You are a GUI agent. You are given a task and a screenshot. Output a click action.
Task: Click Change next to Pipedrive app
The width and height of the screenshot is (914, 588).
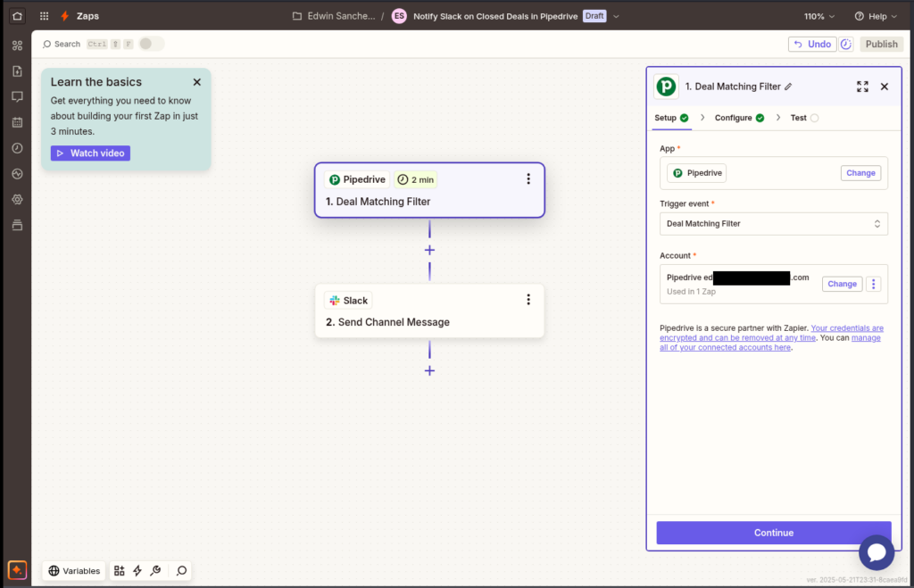tap(860, 173)
